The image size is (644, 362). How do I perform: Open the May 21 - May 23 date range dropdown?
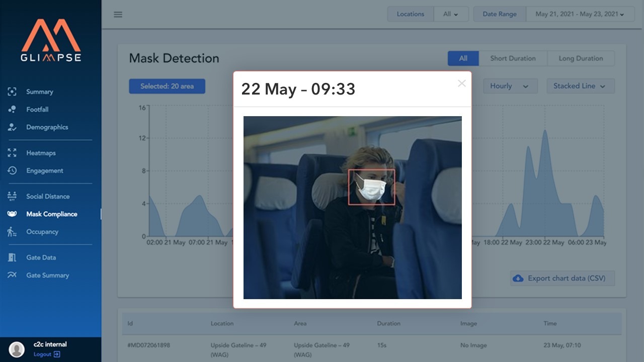click(x=580, y=14)
